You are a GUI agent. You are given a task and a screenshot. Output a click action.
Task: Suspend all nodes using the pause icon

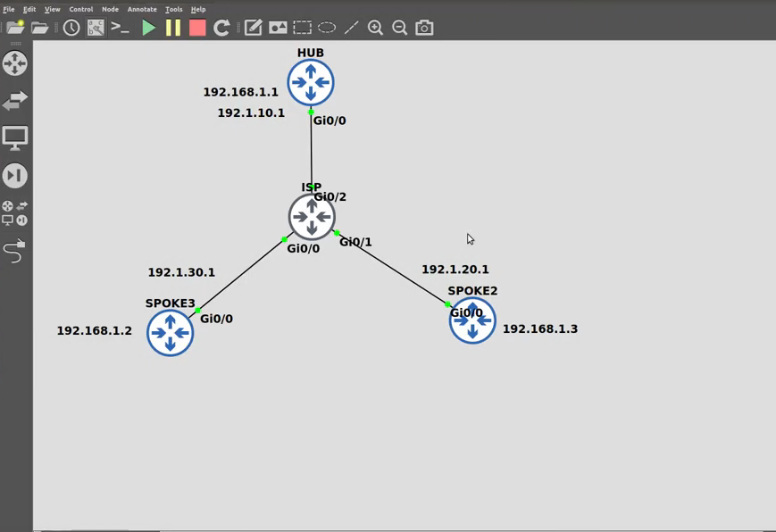coord(172,28)
